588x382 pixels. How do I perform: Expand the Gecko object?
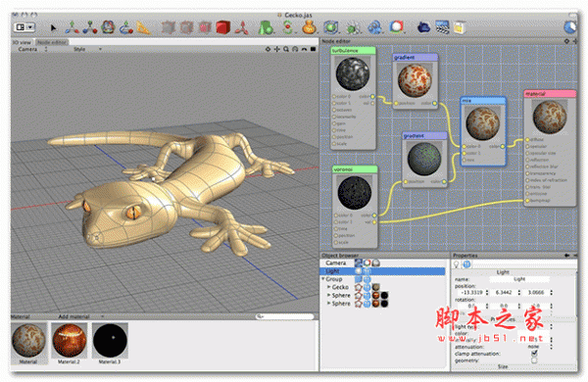(329, 287)
